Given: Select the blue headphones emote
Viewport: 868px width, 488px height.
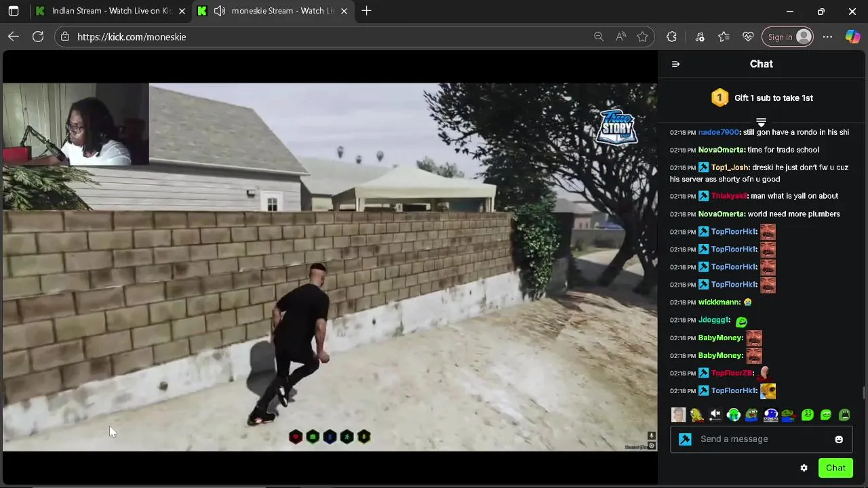Looking at the screenshot, I should coord(770,415).
